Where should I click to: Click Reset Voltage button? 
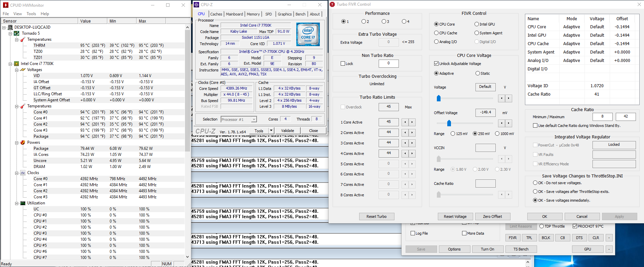click(x=455, y=216)
